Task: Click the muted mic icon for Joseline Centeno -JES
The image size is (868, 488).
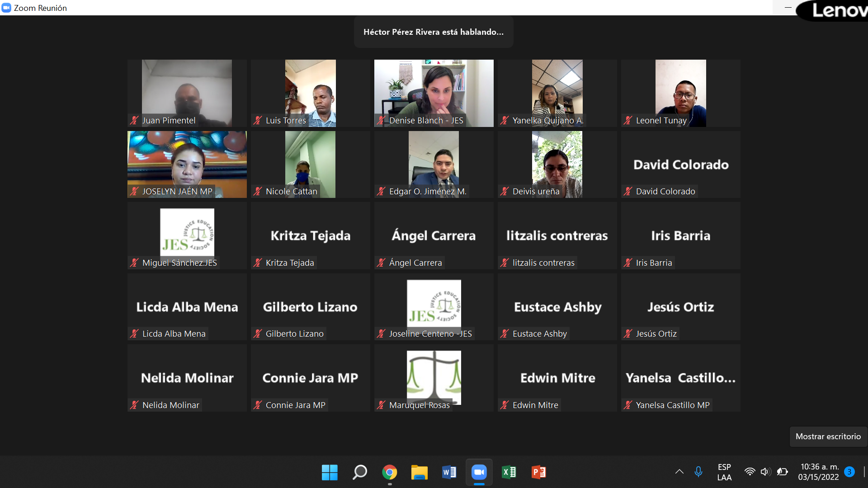Action: 381,333
